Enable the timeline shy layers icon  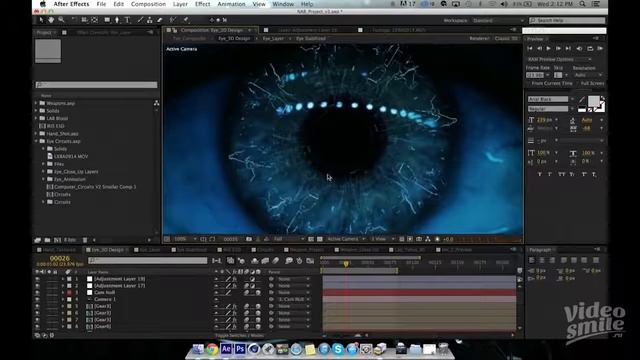pyautogui.click(x=255, y=260)
